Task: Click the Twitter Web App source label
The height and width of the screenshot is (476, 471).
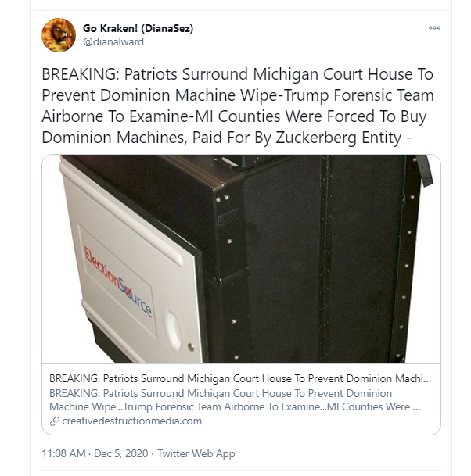Action: 196,453
